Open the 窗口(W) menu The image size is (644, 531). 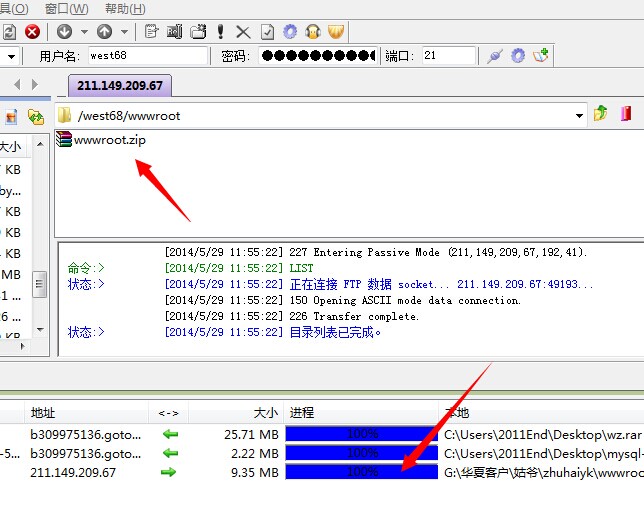tap(67, 9)
